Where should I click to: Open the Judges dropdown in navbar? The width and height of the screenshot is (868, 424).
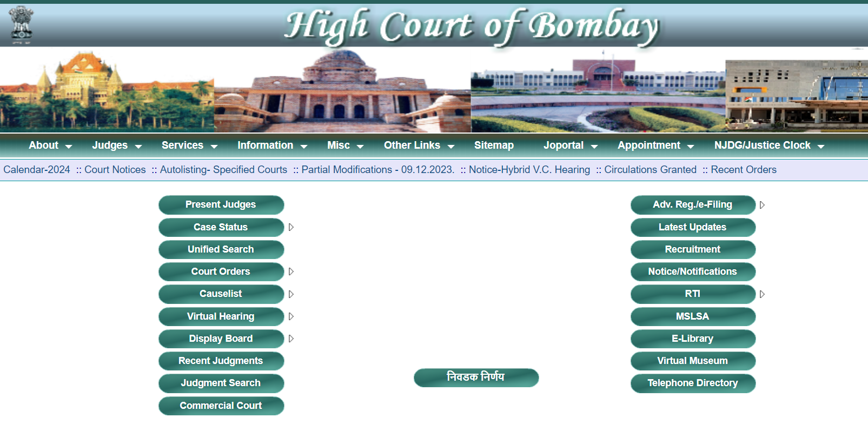116,145
